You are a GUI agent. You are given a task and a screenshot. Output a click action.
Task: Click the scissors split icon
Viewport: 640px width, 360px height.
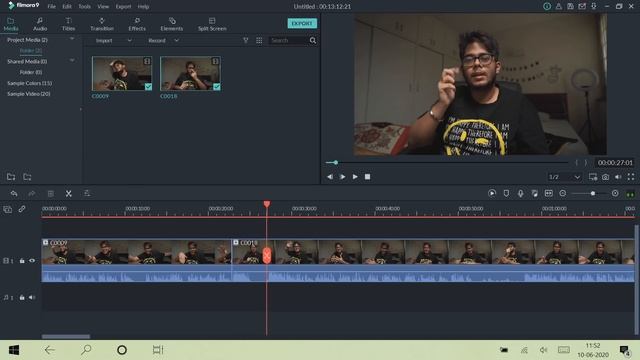[x=69, y=193]
